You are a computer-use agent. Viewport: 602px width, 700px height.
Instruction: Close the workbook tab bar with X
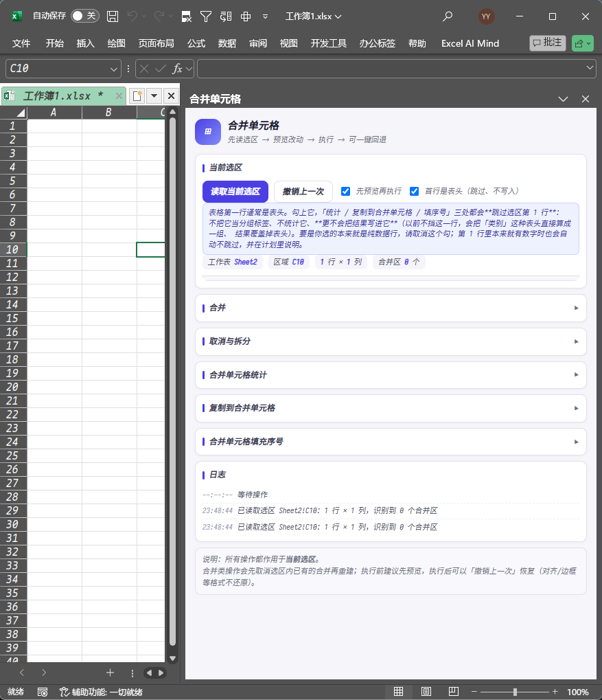171,96
